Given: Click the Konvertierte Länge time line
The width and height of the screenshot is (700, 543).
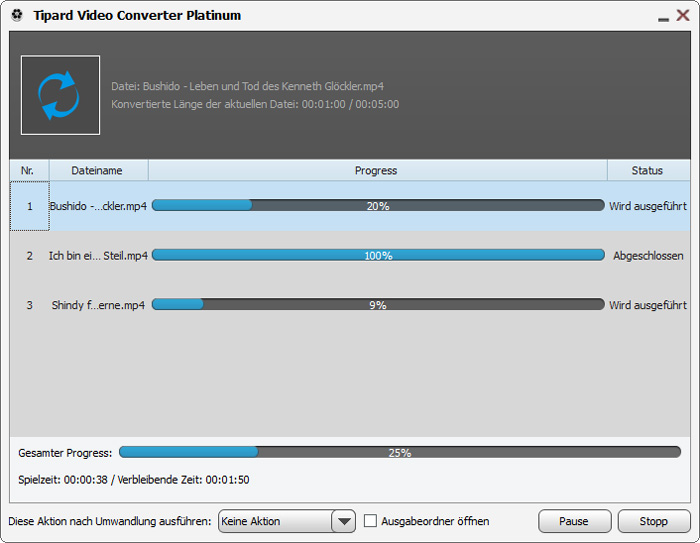Looking at the screenshot, I should click(x=255, y=104).
